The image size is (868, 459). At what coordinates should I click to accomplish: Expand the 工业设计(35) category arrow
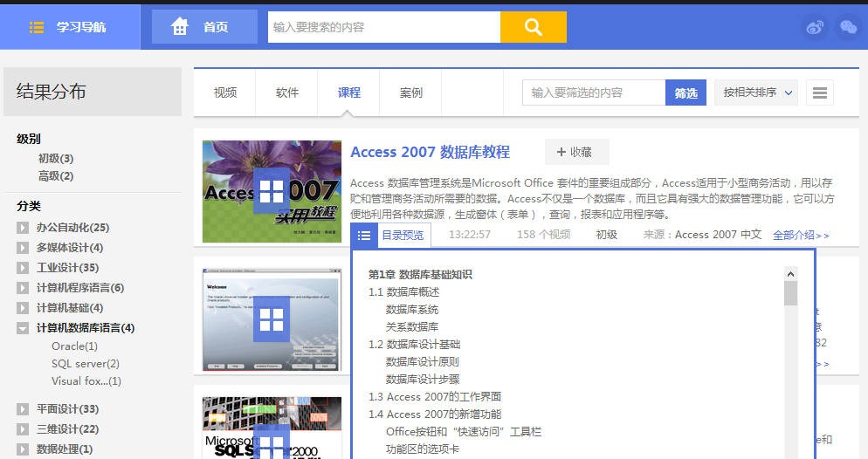click(x=23, y=268)
